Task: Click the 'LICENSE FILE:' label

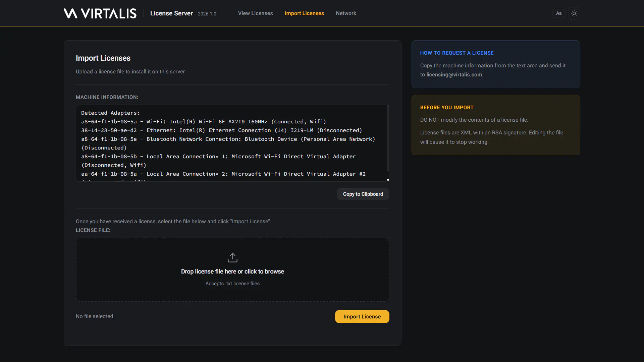Action: [x=93, y=230]
